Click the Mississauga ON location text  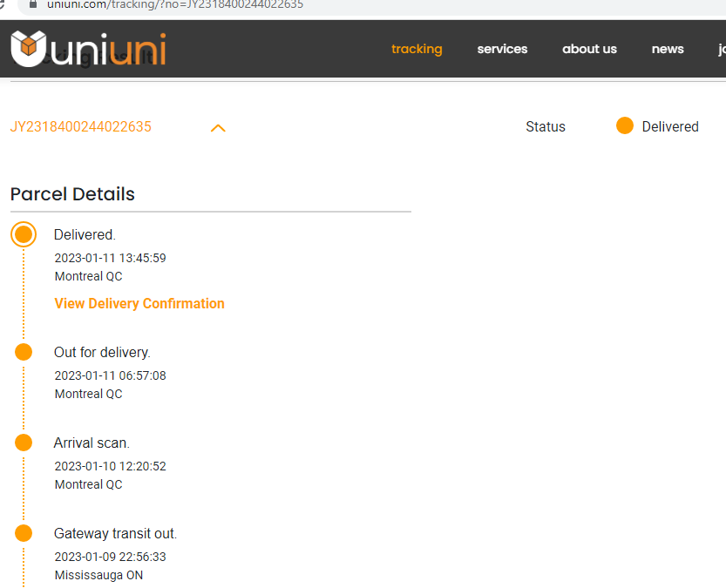tap(98, 575)
